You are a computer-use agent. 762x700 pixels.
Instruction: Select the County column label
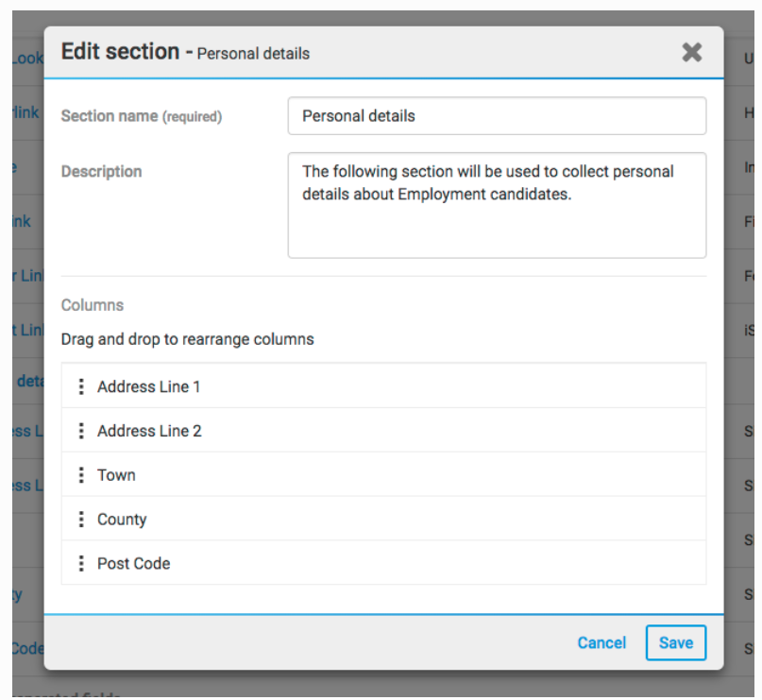click(x=122, y=520)
